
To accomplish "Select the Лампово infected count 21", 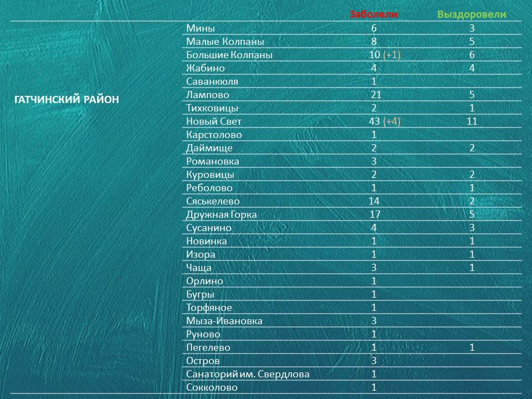I will point(376,95).
